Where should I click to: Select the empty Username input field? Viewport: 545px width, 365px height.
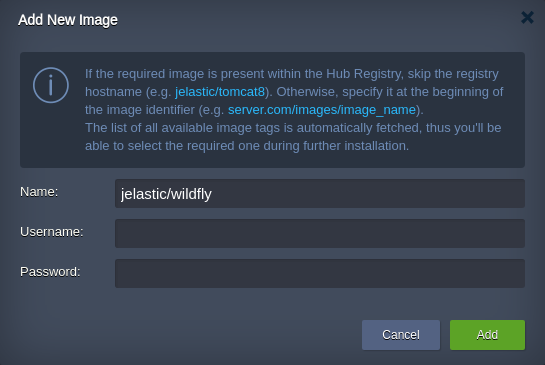[320, 233]
